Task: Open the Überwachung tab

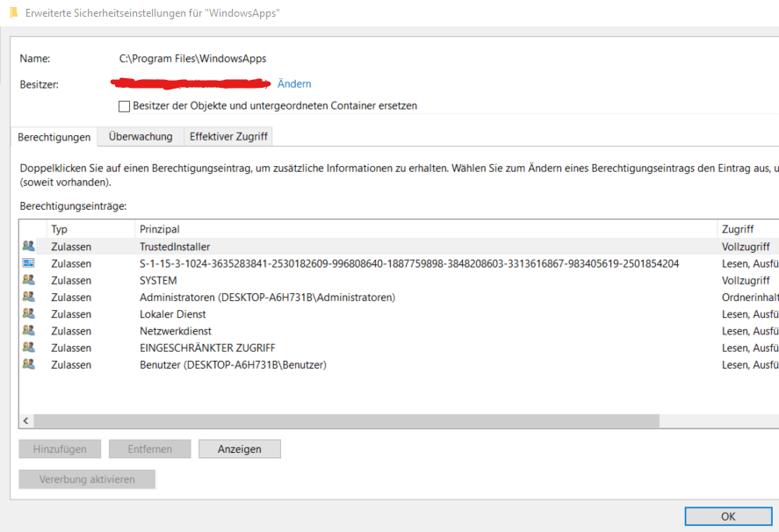Action: [141, 137]
